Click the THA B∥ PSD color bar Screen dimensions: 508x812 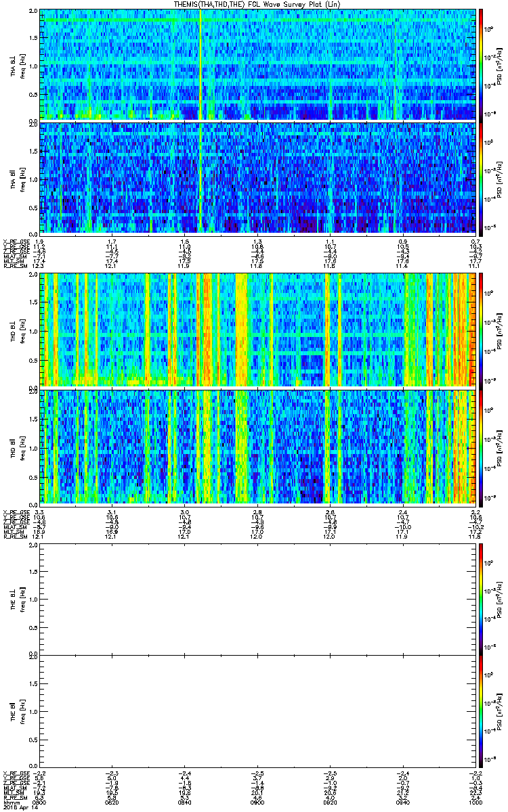click(x=481, y=178)
